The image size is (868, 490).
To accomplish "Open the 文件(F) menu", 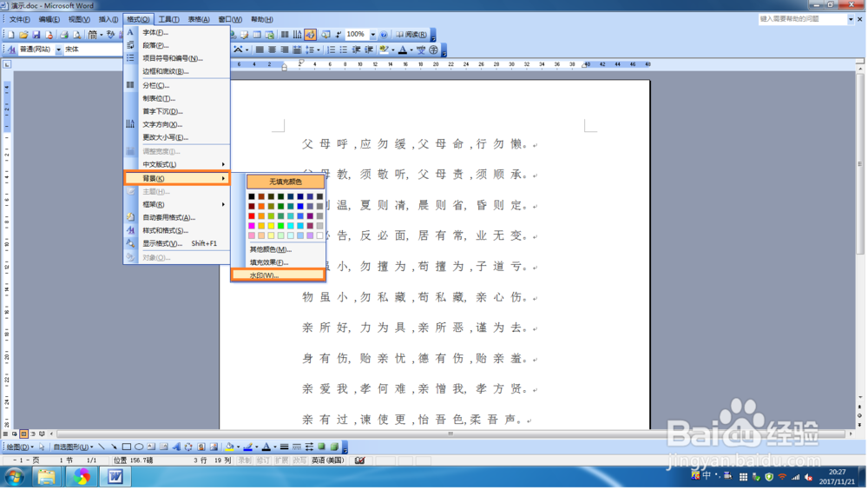I will 19,19.
